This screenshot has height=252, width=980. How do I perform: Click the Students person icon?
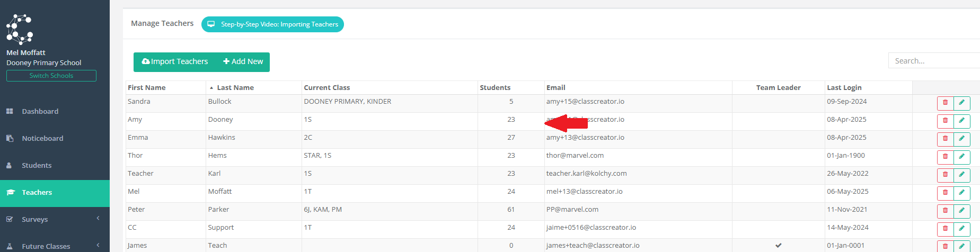pos(9,165)
